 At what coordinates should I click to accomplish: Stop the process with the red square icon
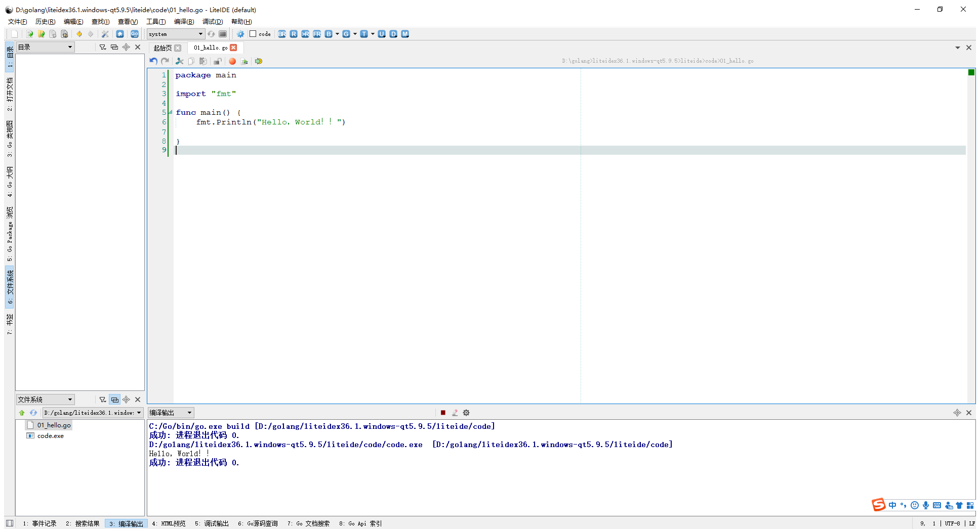click(x=443, y=413)
